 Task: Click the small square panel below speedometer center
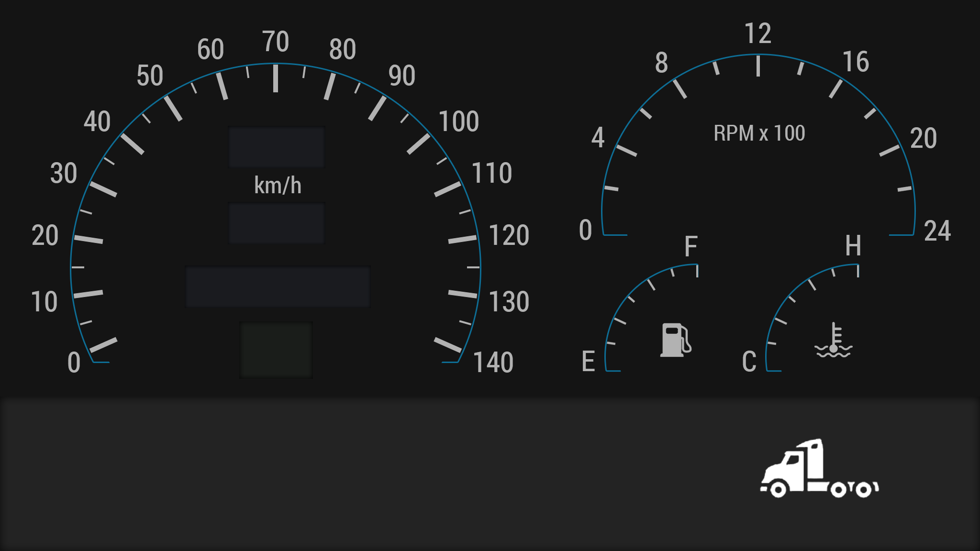pyautogui.click(x=276, y=350)
